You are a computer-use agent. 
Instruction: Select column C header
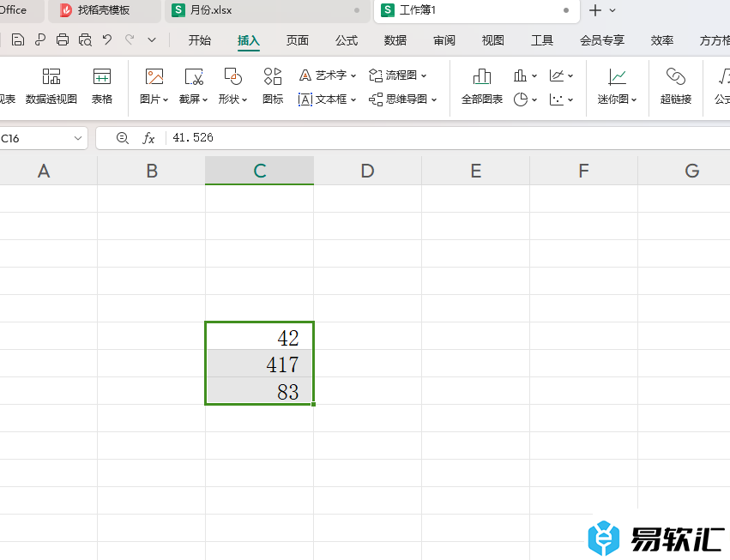[x=259, y=171]
